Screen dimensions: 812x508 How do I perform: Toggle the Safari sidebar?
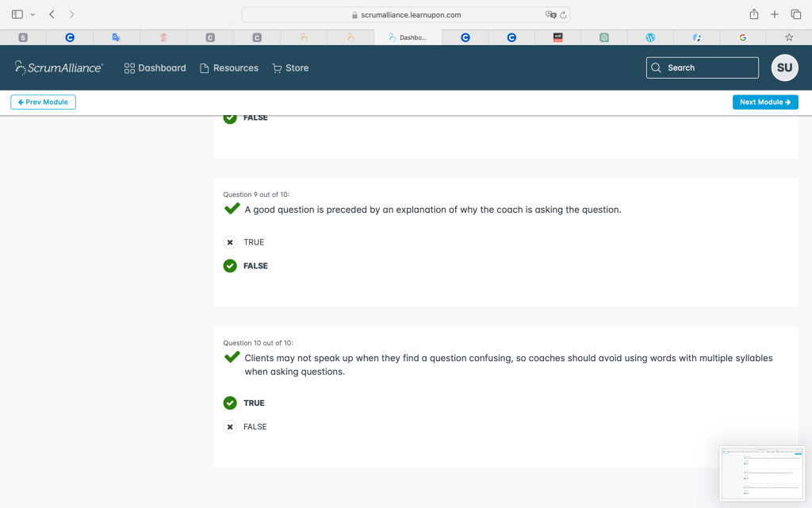tap(17, 14)
